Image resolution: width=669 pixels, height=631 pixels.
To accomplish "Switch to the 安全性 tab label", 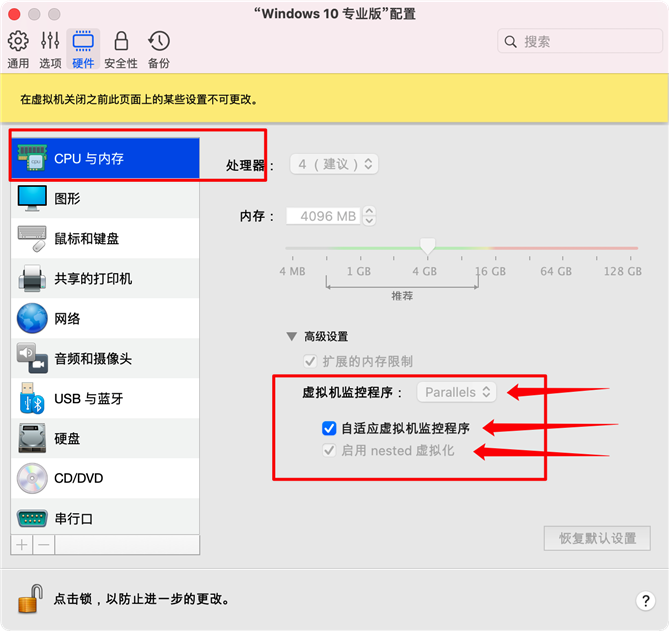I will tap(121, 63).
